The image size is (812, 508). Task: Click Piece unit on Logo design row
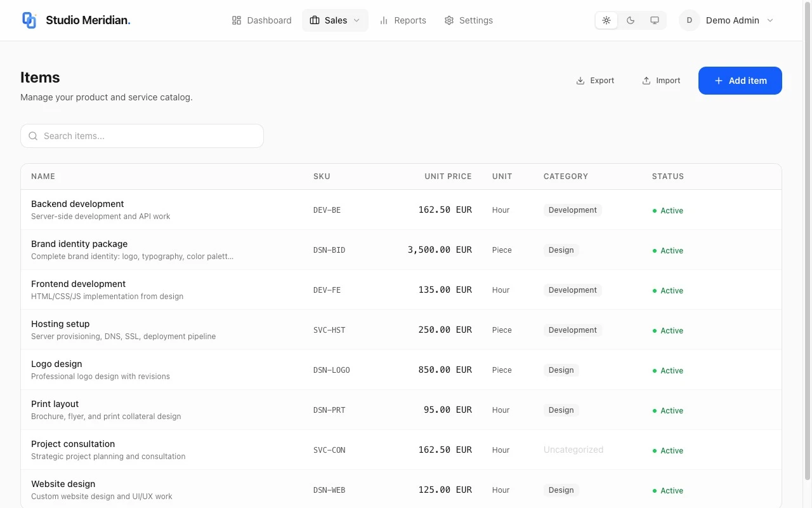[x=502, y=370]
